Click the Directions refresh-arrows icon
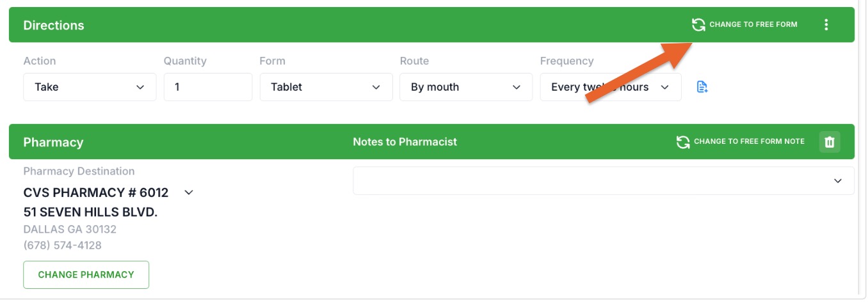This screenshot has height=303, width=868. tap(698, 25)
